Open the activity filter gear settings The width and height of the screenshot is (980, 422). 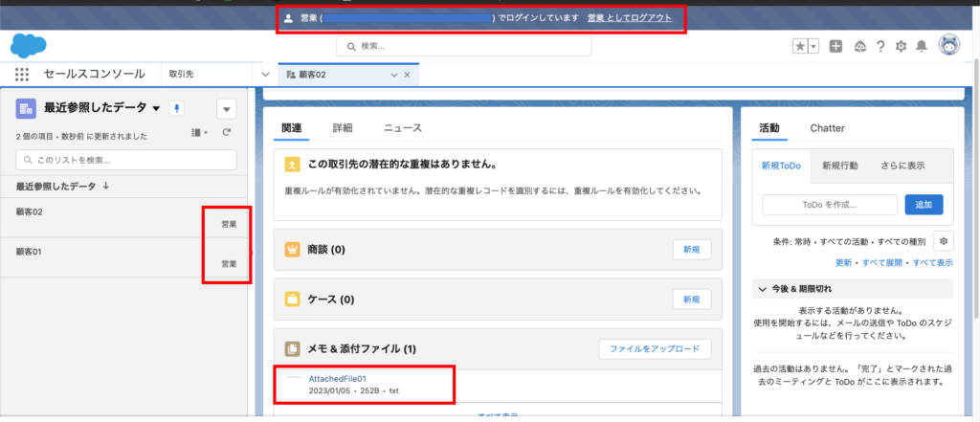944,241
